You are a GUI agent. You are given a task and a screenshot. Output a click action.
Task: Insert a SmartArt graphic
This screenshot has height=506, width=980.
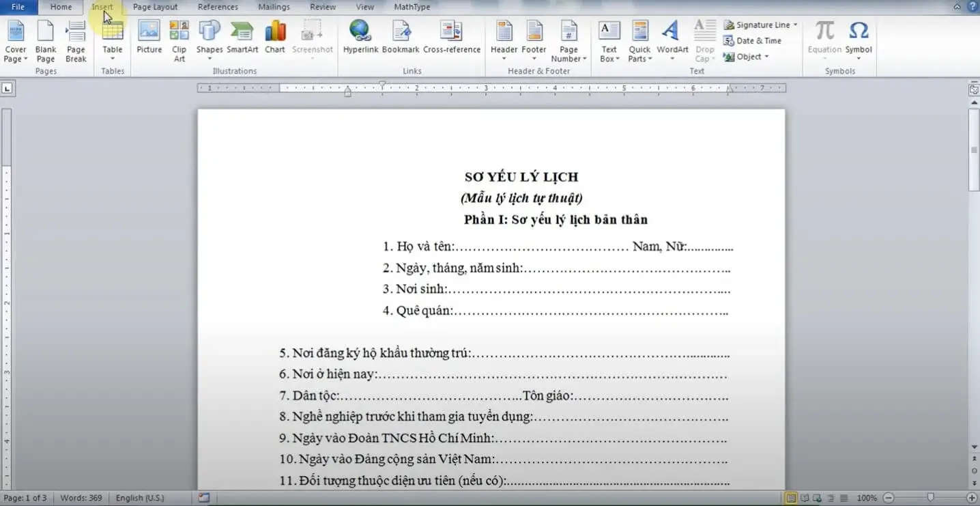(242, 38)
